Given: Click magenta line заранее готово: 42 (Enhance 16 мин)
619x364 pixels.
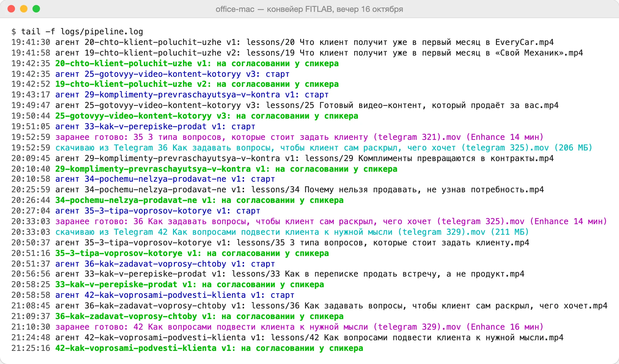Looking at the screenshot, I should click(x=278, y=327).
